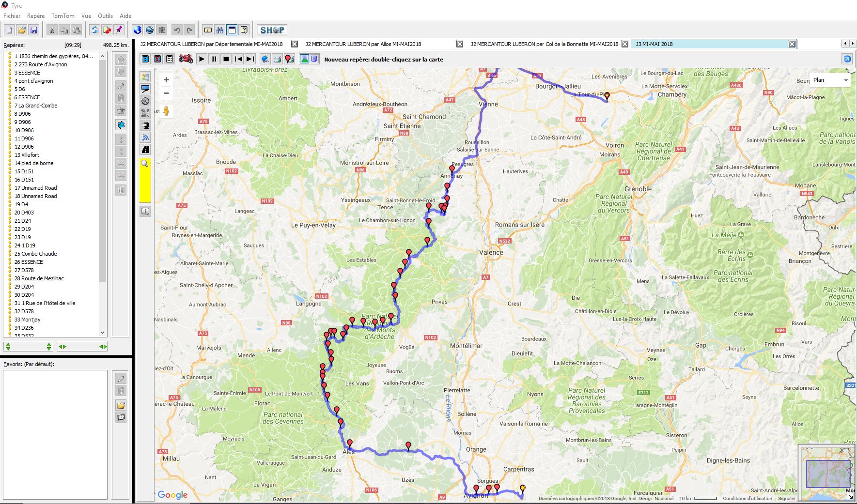The width and height of the screenshot is (857, 504).
Task: Open the Plan map type dropdown
Action: click(830, 80)
